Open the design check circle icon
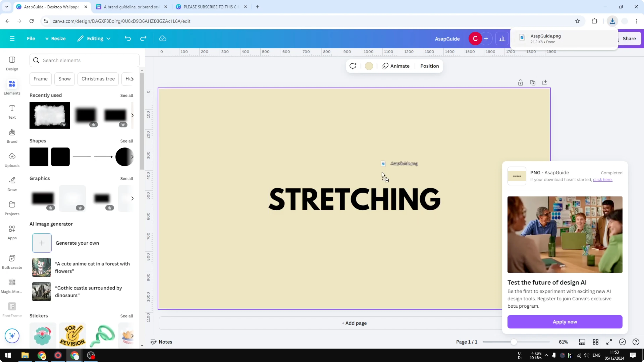 [622, 342]
